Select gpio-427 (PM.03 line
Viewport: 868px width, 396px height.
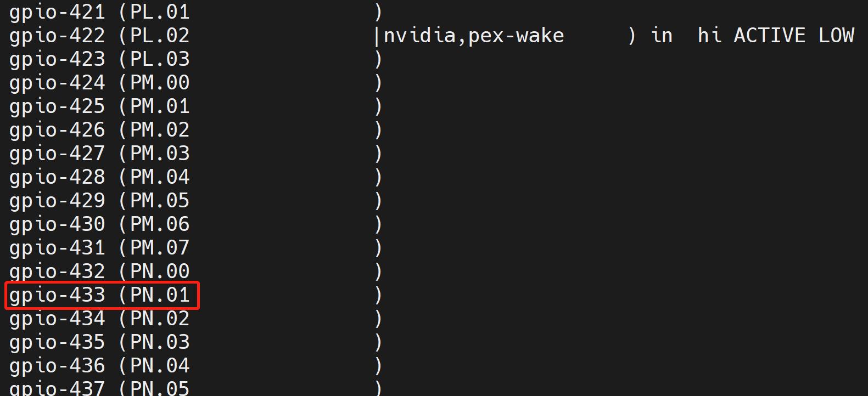pyautogui.click(x=99, y=154)
